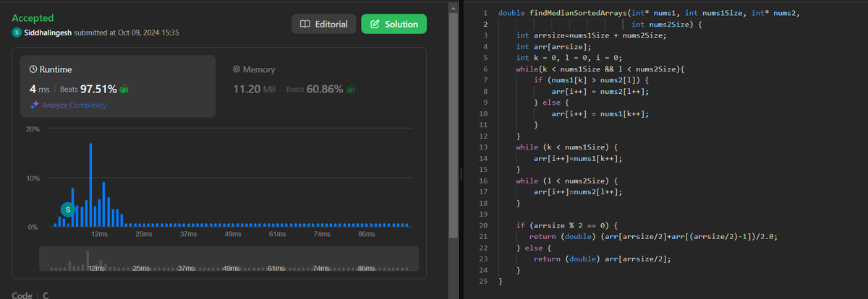Click the 37ms label inside the range selector
Viewport: 868px width, 299px height.
[187, 268]
